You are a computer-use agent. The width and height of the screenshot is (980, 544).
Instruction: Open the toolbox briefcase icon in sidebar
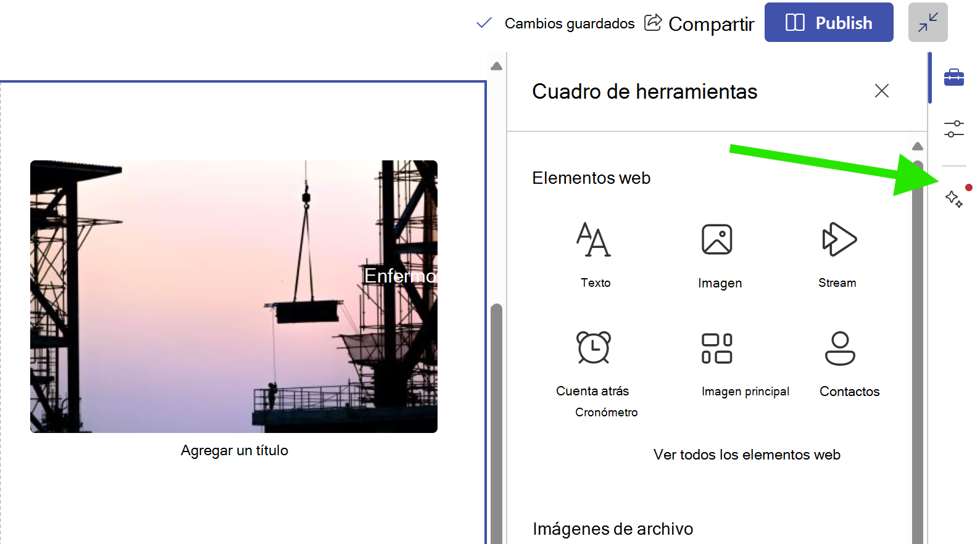(953, 78)
